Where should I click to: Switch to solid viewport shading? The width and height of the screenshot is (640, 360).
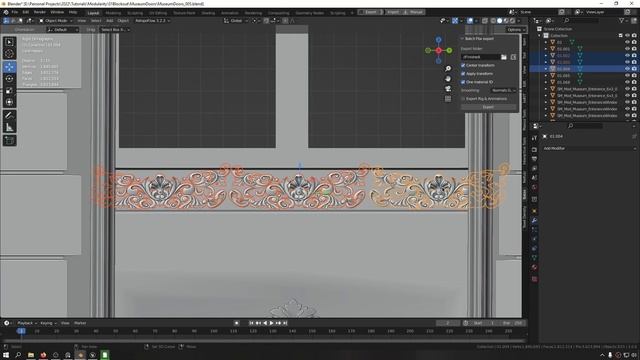[500, 20]
